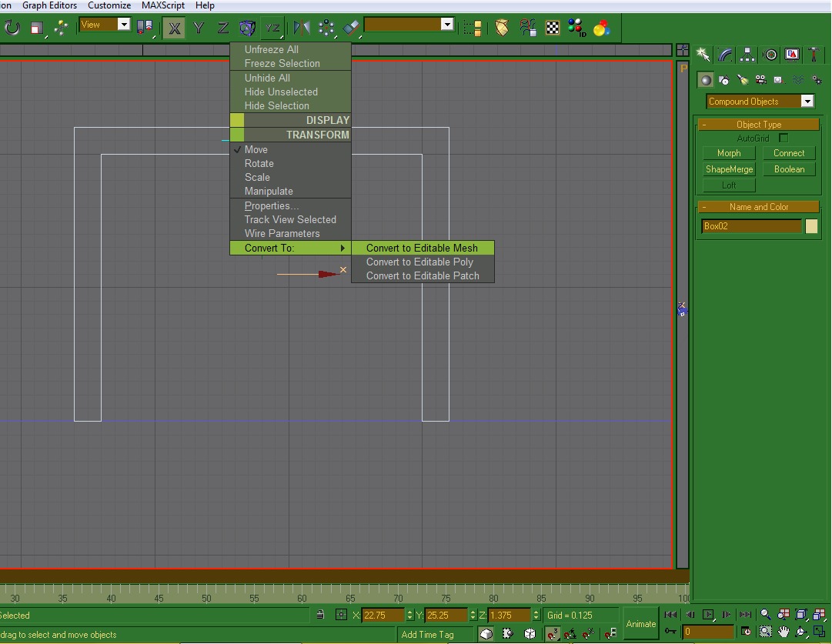Screen dimensions: 832x644
Task: Click the ShapeMerge button
Action: (x=729, y=169)
